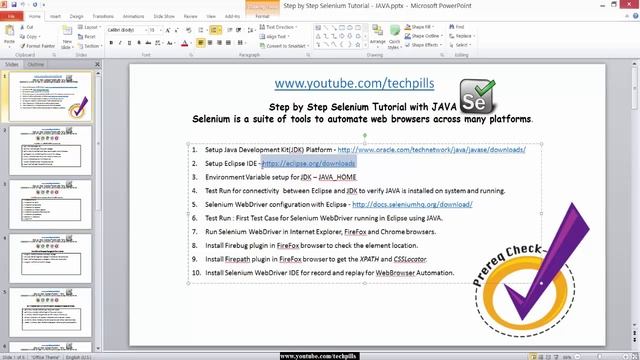Switch to the Slide Show tab
640x360 pixels.
164,16
